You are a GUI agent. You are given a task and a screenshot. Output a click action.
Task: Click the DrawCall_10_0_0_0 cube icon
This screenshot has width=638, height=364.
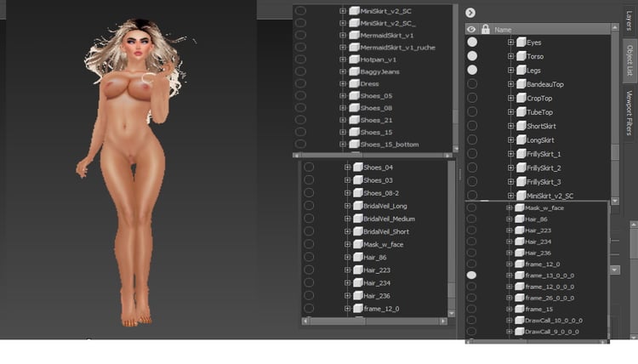(519, 320)
